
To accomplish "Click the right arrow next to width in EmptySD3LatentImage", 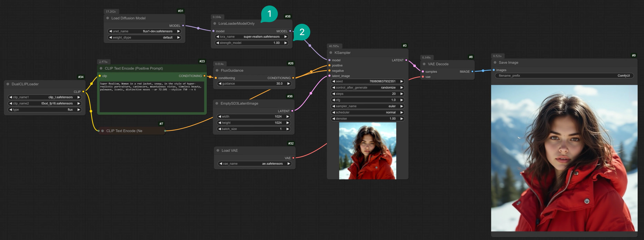I will (x=288, y=116).
